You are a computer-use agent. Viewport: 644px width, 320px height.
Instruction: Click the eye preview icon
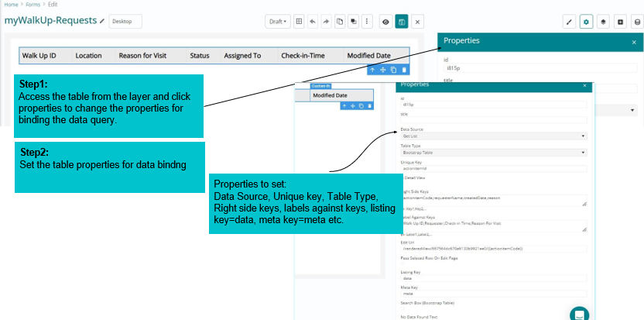[x=385, y=22]
